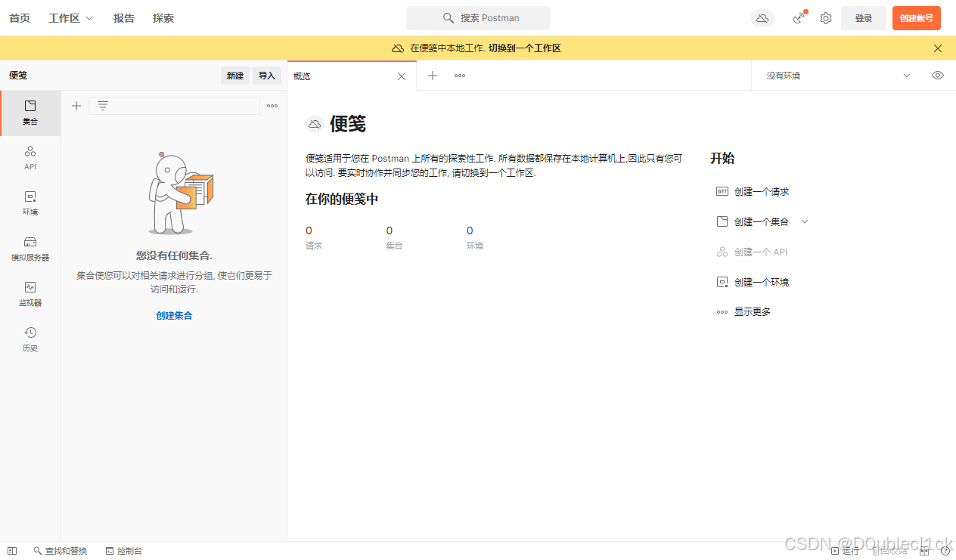Dismiss the yellow banner with X
The width and height of the screenshot is (956, 560).
[x=938, y=48]
